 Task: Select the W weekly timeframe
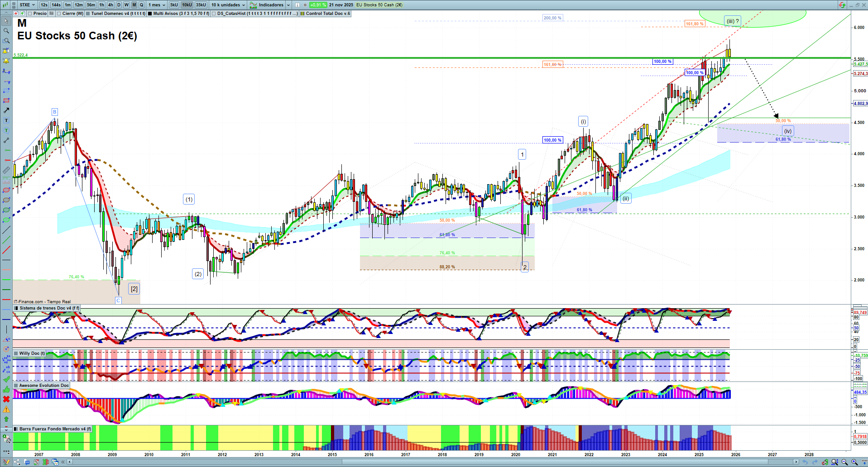pyautogui.click(x=126, y=5)
